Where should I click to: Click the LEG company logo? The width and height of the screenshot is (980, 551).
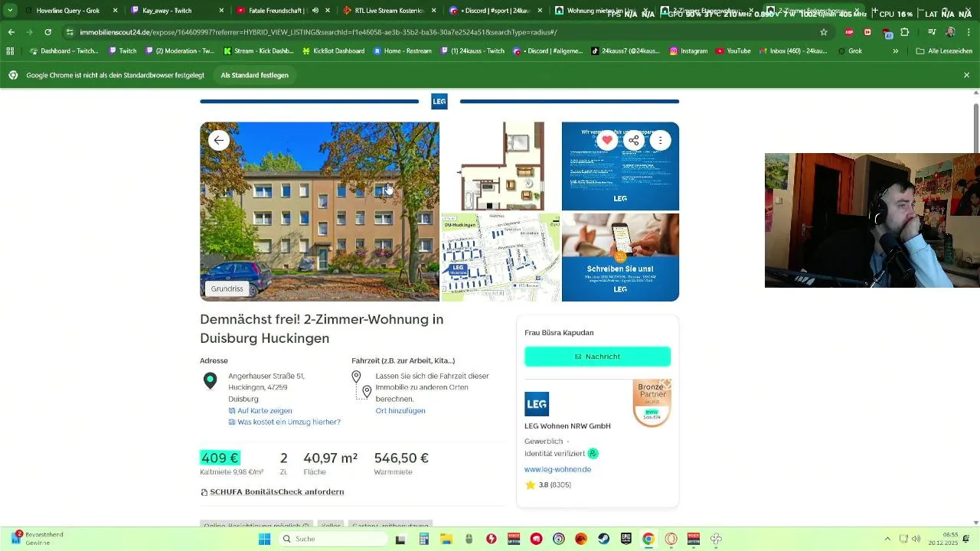[537, 404]
